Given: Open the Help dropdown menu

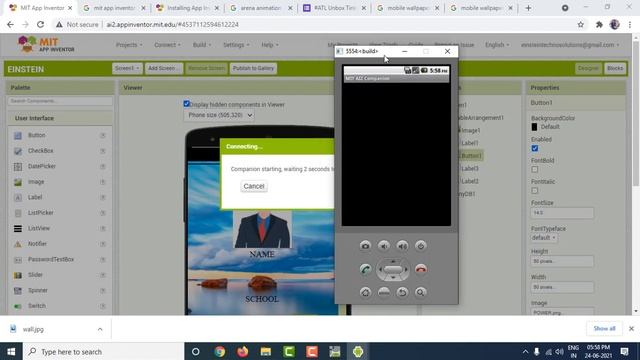Looking at the screenshot, I should click(x=269, y=45).
